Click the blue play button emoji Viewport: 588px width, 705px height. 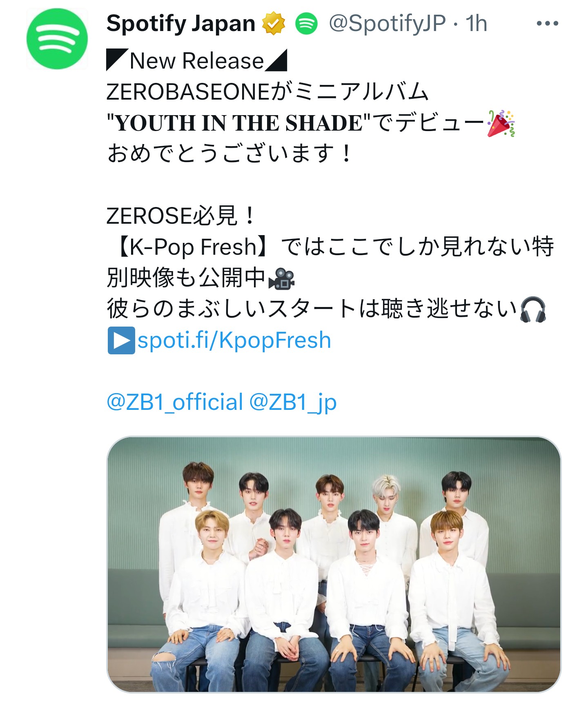121,340
